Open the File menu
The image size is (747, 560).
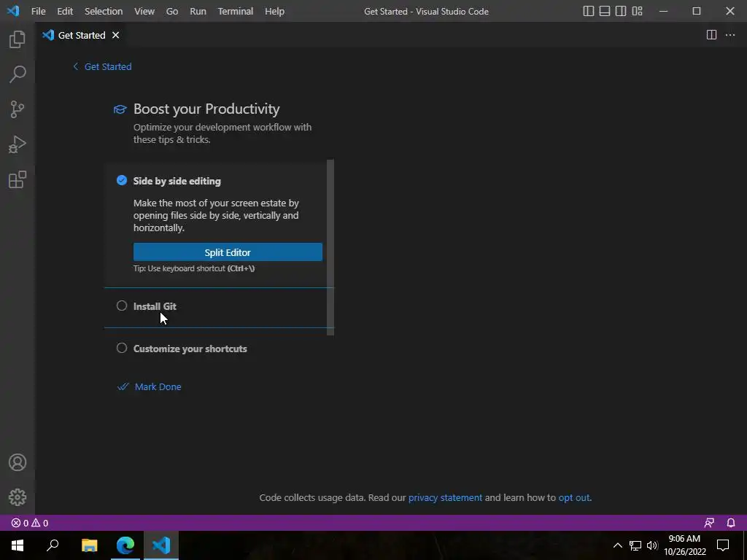pyautogui.click(x=38, y=11)
